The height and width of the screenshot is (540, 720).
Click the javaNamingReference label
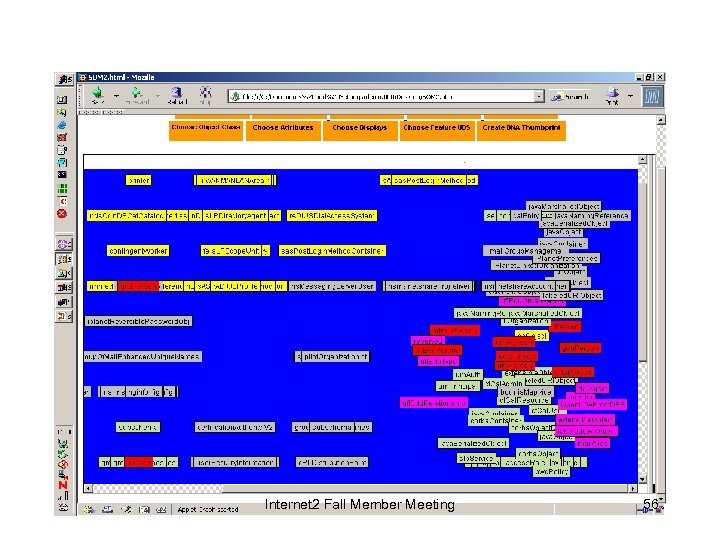click(591, 215)
